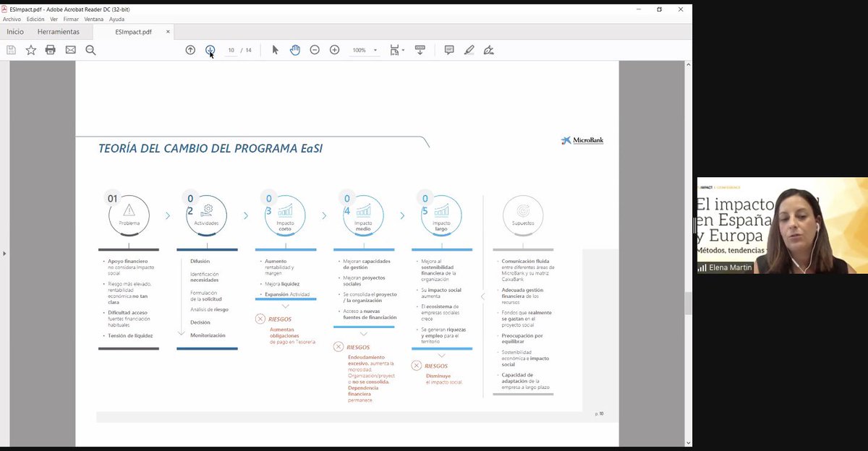Click the scrollbar down arrow
This screenshot has height=451, width=868.
(688, 442)
